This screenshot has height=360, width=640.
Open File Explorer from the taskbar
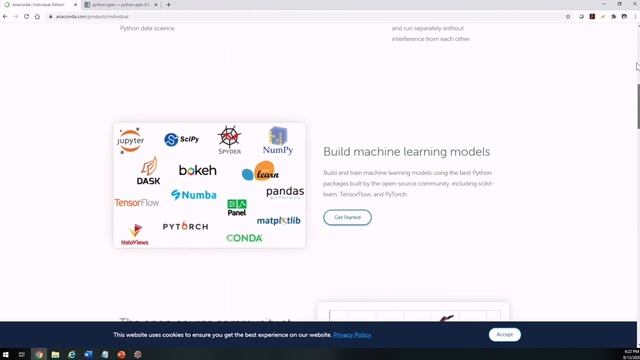(55, 354)
